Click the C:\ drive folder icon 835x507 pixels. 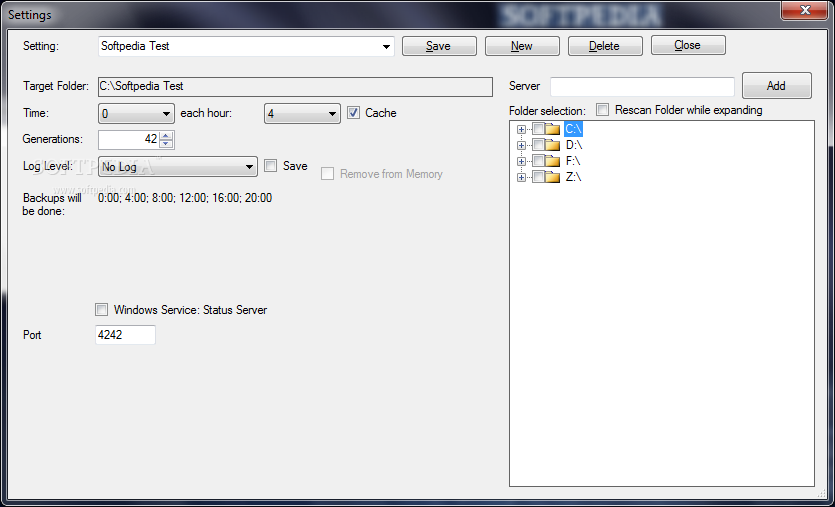click(x=552, y=129)
